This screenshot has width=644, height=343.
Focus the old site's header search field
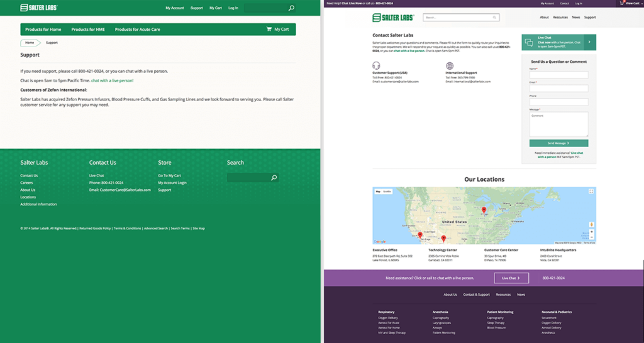coord(265,8)
